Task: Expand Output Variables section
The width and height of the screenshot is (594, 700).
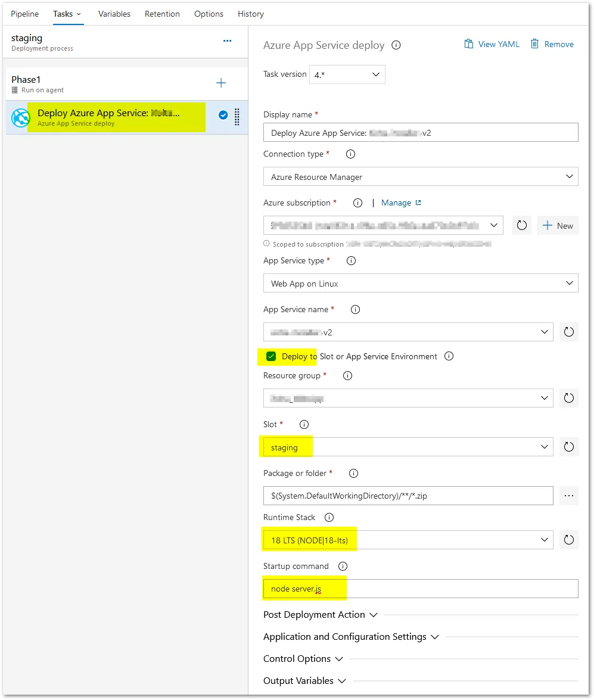Action: (304, 681)
